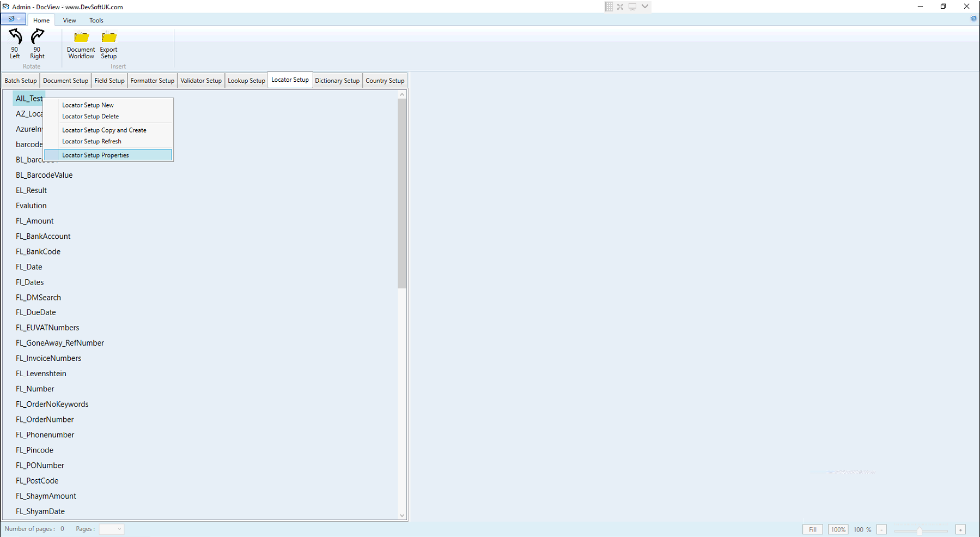
Task: Rotate the page 90 degrees left
Action: coord(14,44)
